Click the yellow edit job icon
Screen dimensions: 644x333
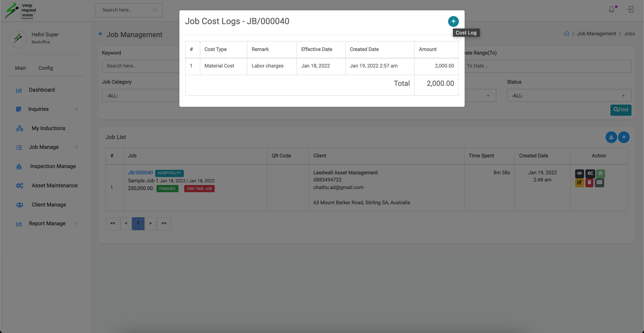579,182
